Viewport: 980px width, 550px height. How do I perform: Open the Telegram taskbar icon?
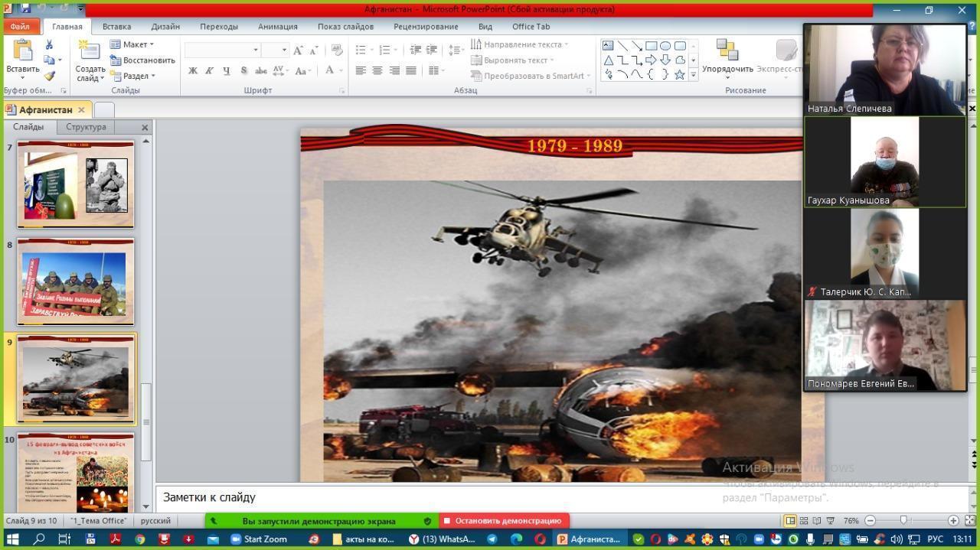pyautogui.click(x=492, y=539)
